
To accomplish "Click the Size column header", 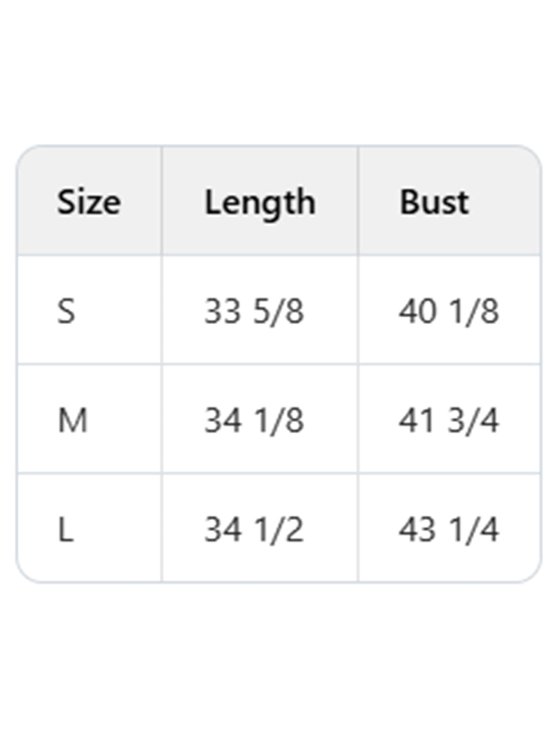I will (x=88, y=202).
